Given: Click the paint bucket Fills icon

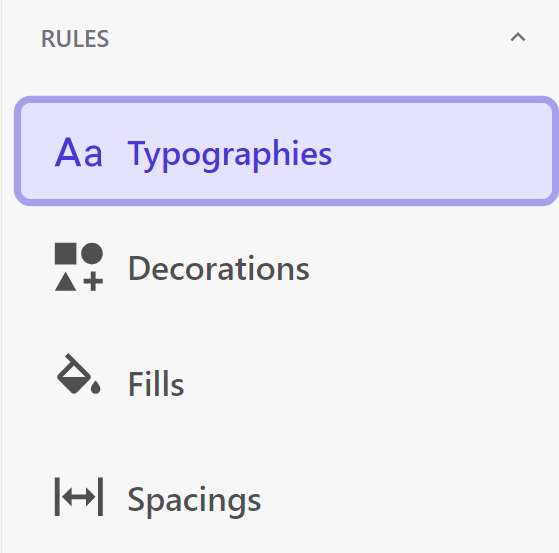Looking at the screenshot, I should pos(79,374).
